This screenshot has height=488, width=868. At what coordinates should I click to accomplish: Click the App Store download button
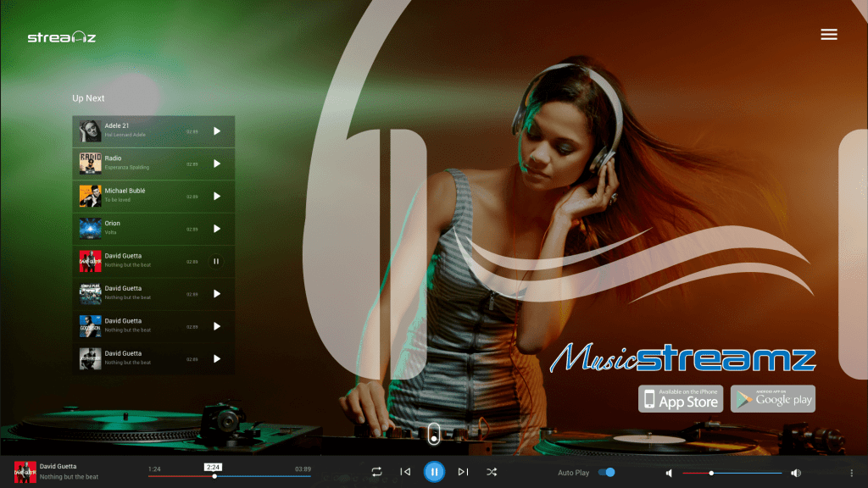(x=681, y=399)
